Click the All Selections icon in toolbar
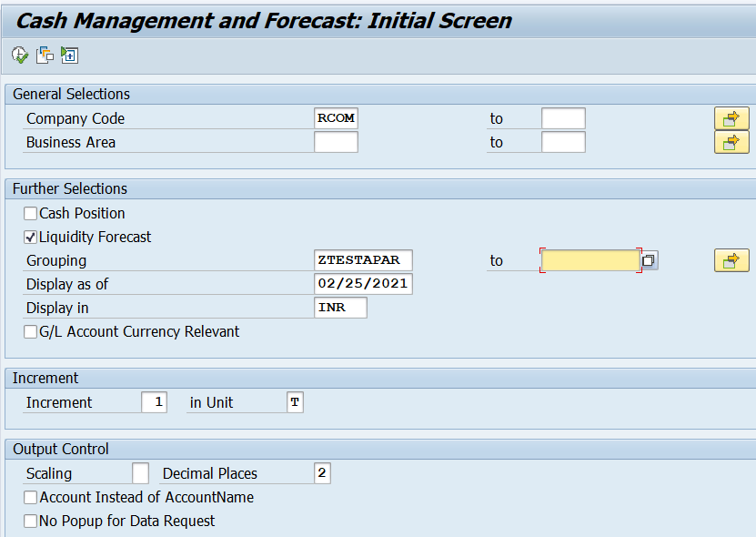Screen dimensions: 756x537 (69, 55)
